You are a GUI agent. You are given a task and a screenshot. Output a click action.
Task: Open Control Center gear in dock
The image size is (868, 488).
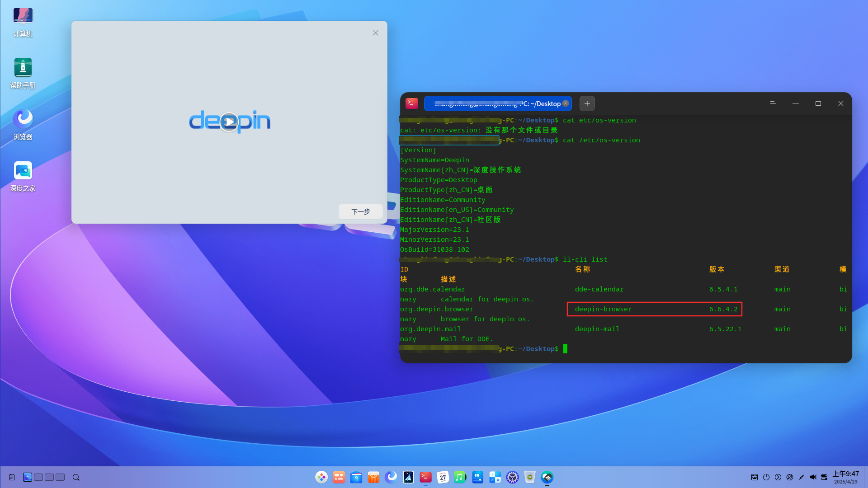(512, 477)
